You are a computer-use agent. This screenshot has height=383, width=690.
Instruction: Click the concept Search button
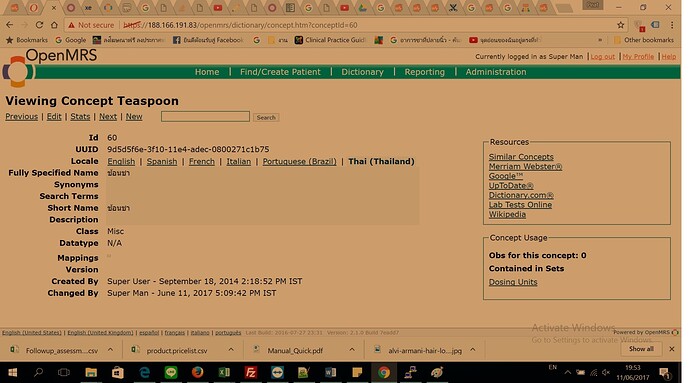pyautogui.click(x=266, y=118)
